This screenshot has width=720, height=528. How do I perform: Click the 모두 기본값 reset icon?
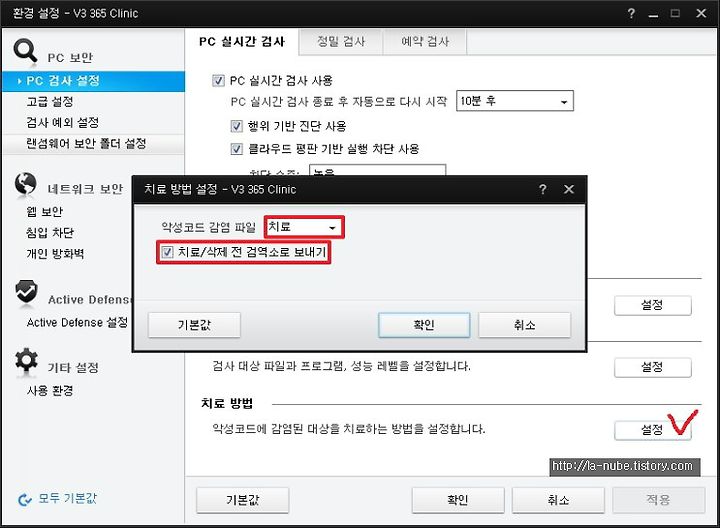click(x=24, y=500)
